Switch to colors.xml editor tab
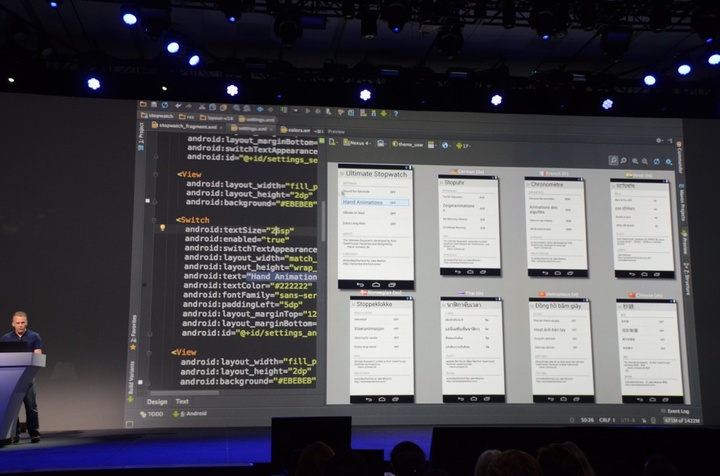The width and height of the screenshot is (720, 476). pyautogui.click(x=296, y=130)
